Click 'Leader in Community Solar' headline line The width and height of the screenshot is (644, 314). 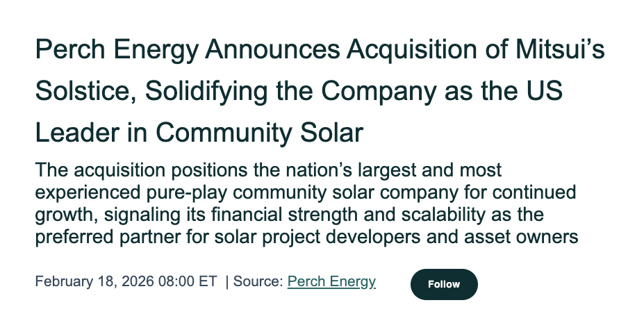click(x=199, y=132)
